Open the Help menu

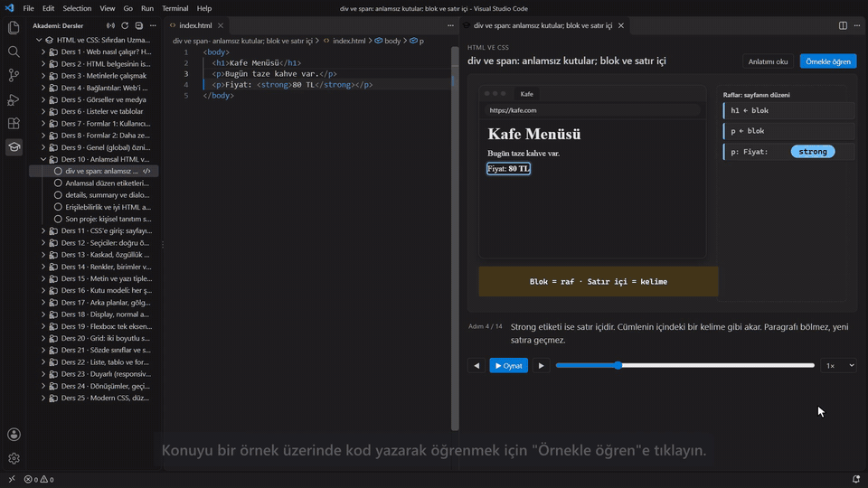click(x=204, y=8)
